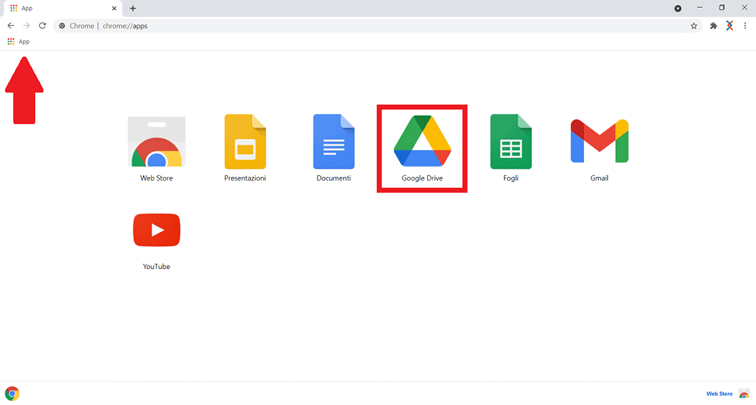The width and height of the screenshot is (756, 405).
Task: Open Chrome three-dot menu
Action: [x=745, y=26]
